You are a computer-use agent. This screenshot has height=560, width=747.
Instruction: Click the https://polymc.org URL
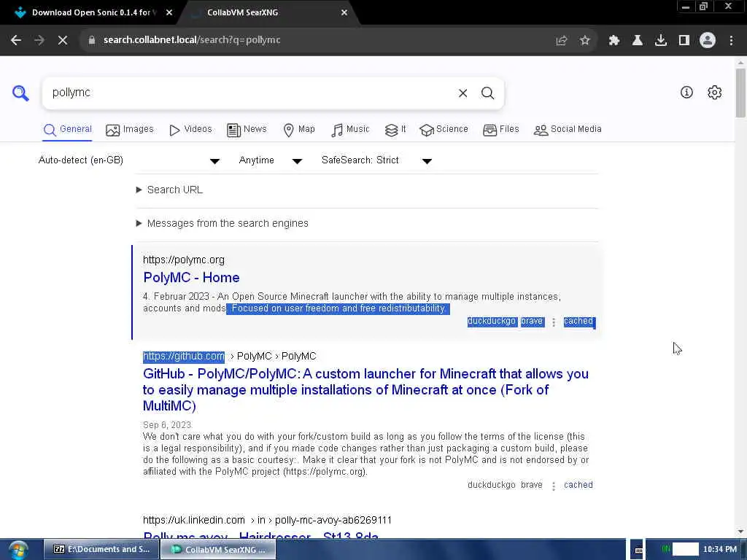(183, 260)
